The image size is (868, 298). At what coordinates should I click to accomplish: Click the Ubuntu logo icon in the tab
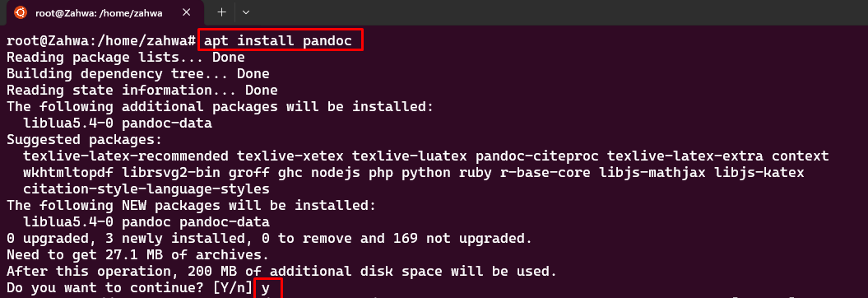(21, 12)
